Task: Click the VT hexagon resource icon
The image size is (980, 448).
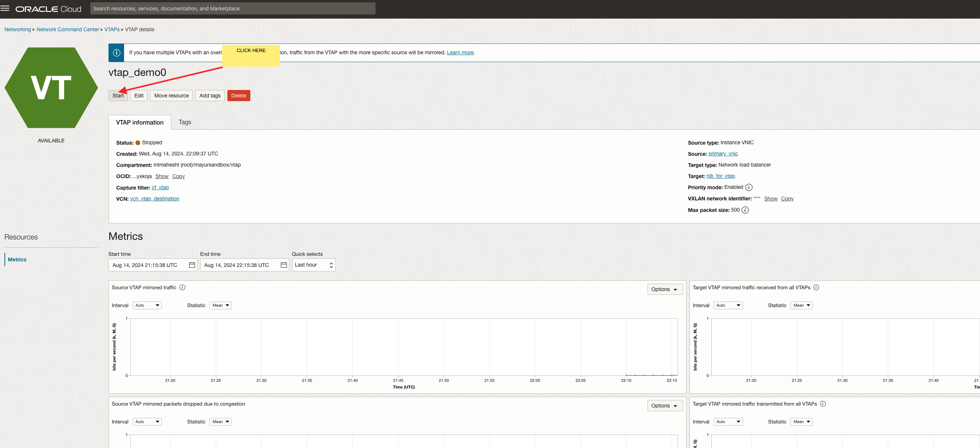Action: pyautogui.click(x=51, y=87)
